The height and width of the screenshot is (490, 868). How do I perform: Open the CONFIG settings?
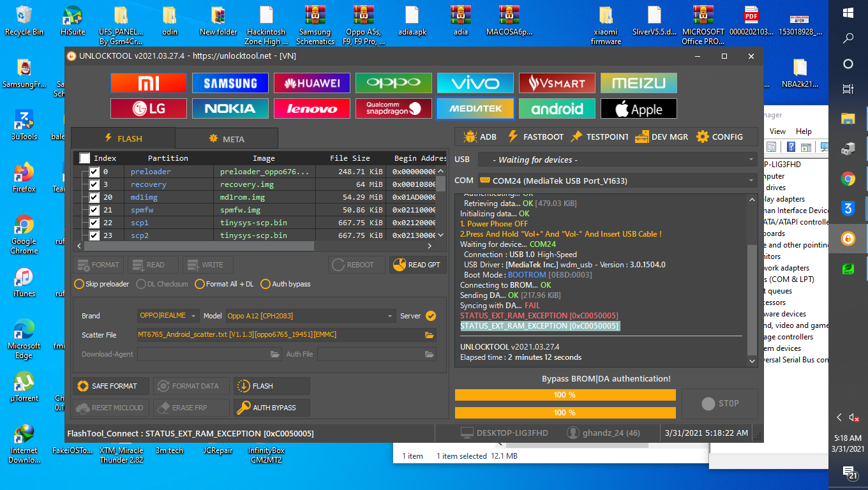click(x=719, y=137)
